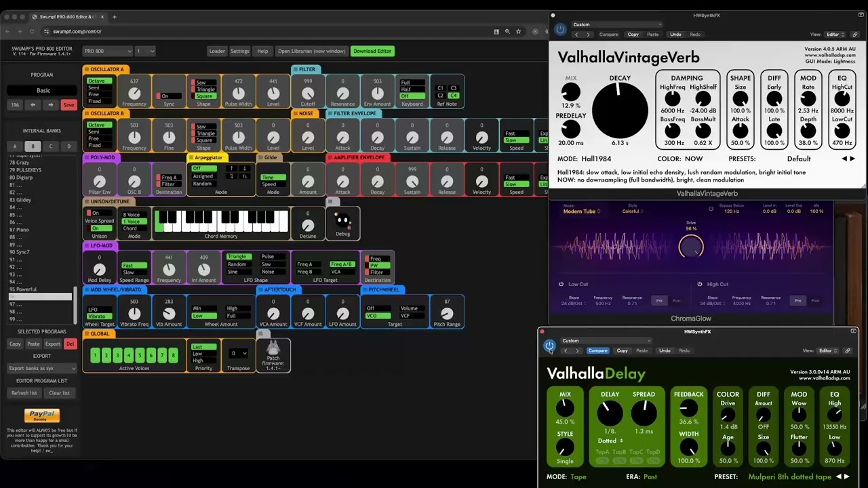Click red Save program button
The height and width of the screenshot is (488, 868).
[x=68, y=105]
